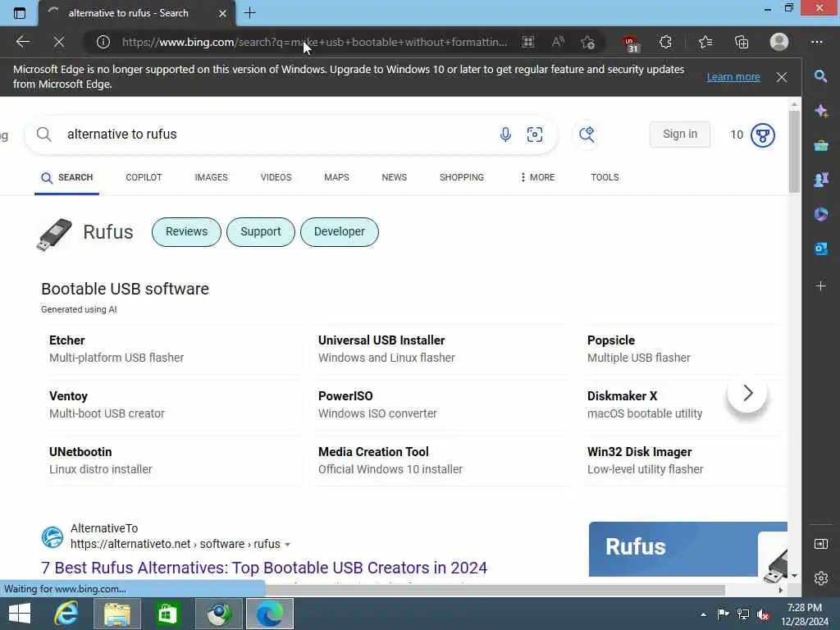The height and width of the screenshot is (630, 840).
Task: Open the Outlook sidebar icon
Action: 820,249
